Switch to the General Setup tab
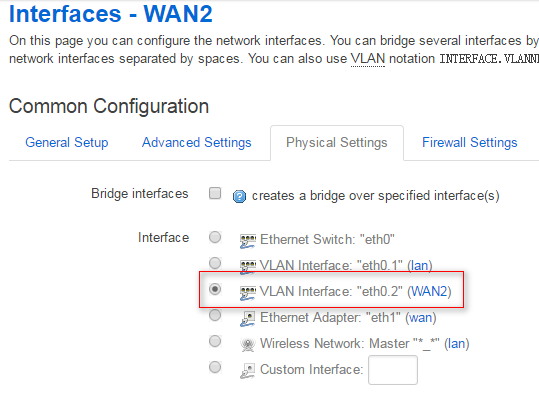Screen dimensions: 539x400 [x=67, y=142]
